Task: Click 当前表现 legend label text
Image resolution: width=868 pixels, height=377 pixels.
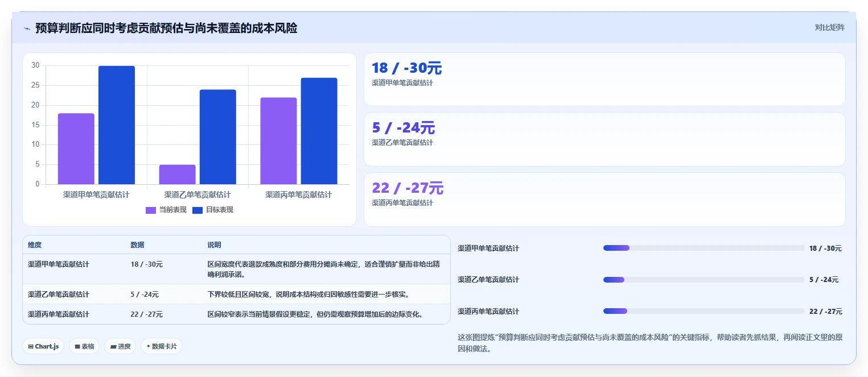Action: pos(172,210)
